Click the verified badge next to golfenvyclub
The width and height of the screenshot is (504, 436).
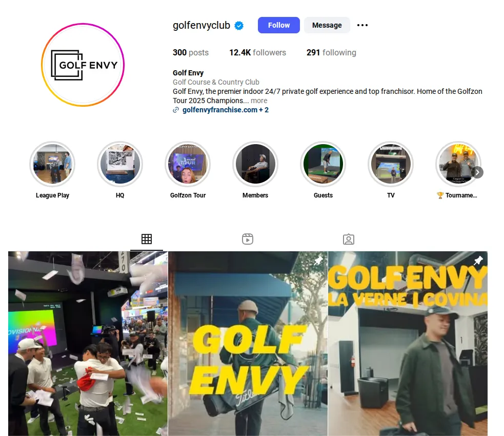(x=239, y=26)
